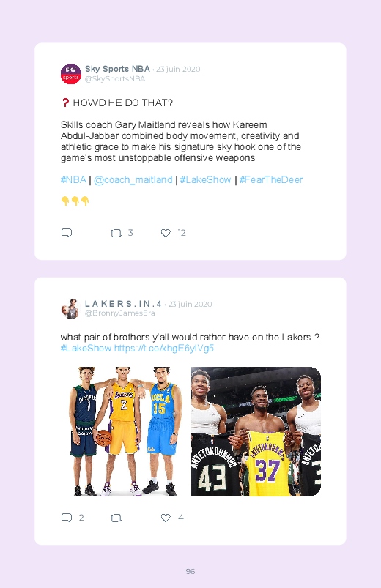
Task: Click the Sky Sports NBA account name
Action: tap(117, 69)
